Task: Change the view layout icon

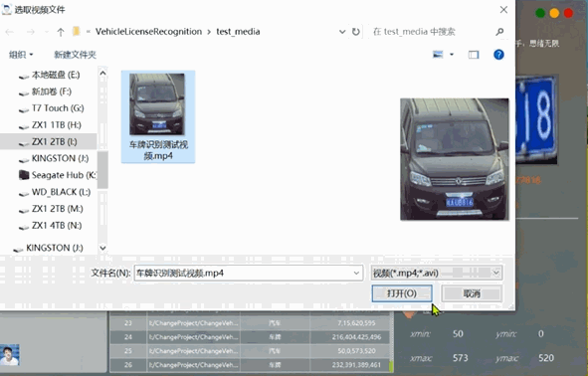Action: coord(438,55)
